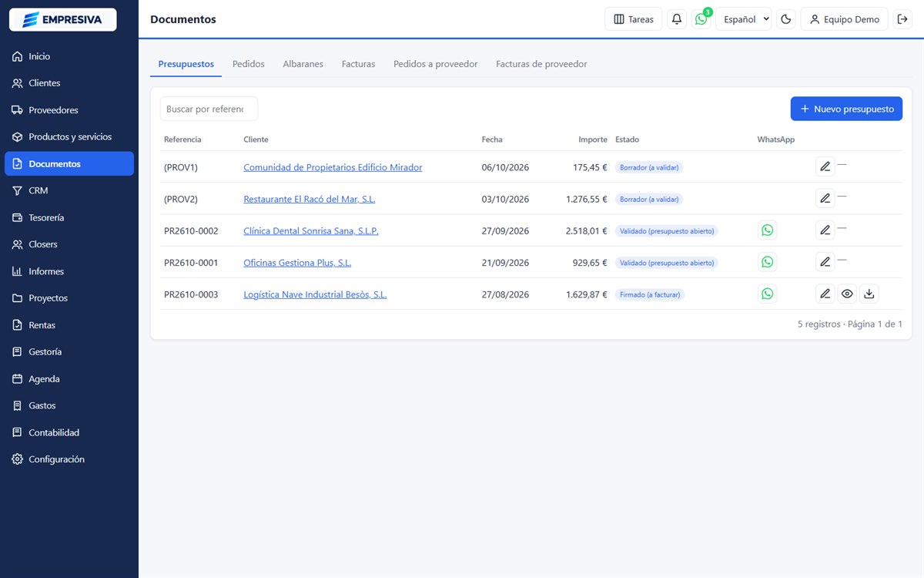Open the notifications bell

677,19
